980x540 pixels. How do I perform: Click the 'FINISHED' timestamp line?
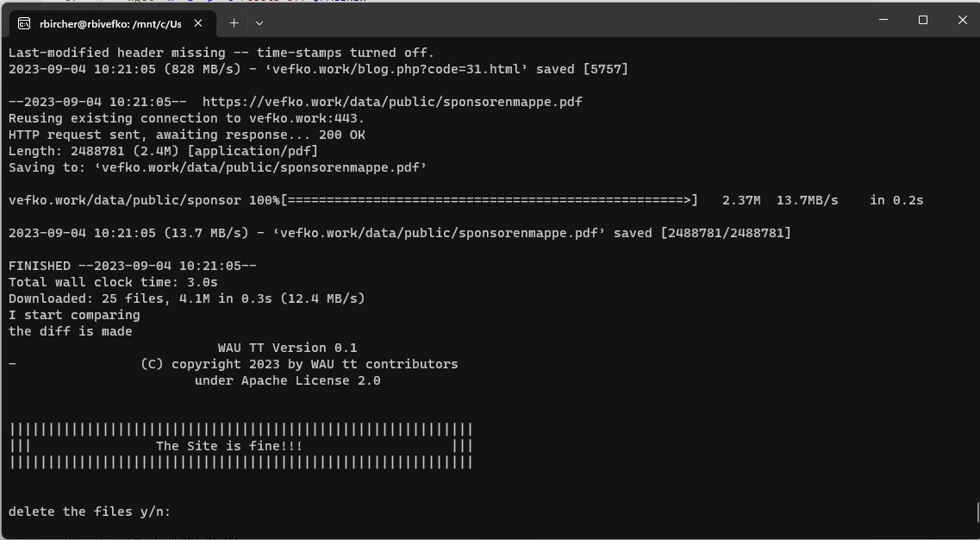point(132,266)
